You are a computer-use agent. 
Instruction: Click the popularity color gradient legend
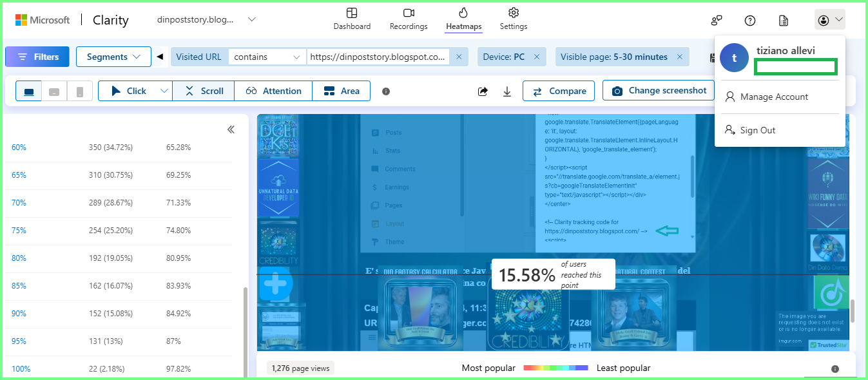coord(556,368)
